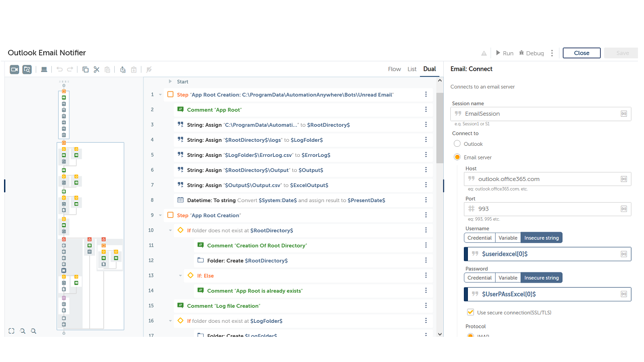Viewport: 644px width, 362px height.
Task: Collapse the App Root Creation step on line 9
Action: click(160, 215)
